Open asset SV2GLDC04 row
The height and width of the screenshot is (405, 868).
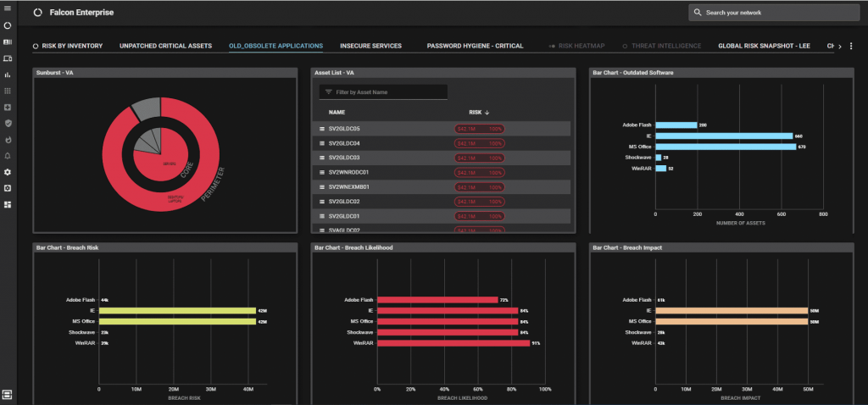[441, 143]
